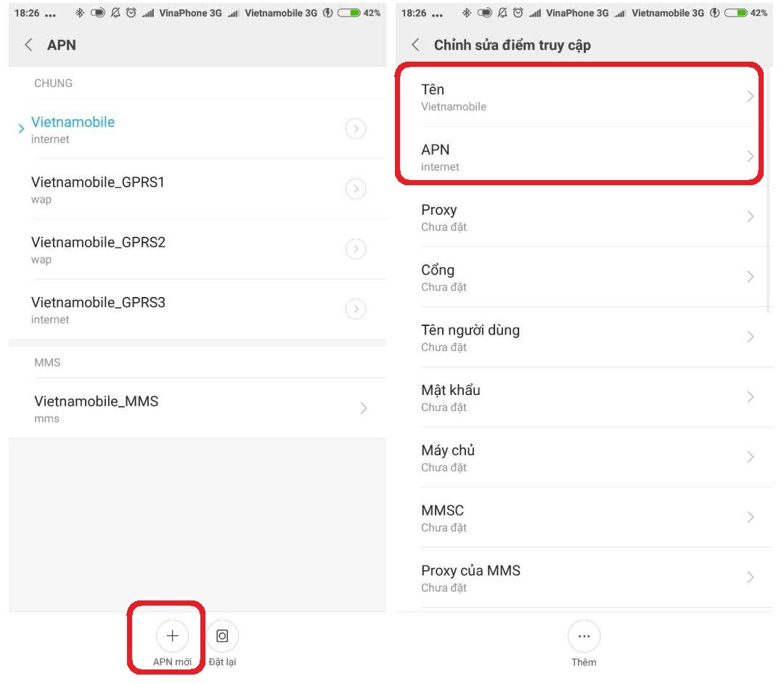784x684 pixels.
Task: Open details arrow for Vietnamobile_GPRS2
Action: coord(356,249)
